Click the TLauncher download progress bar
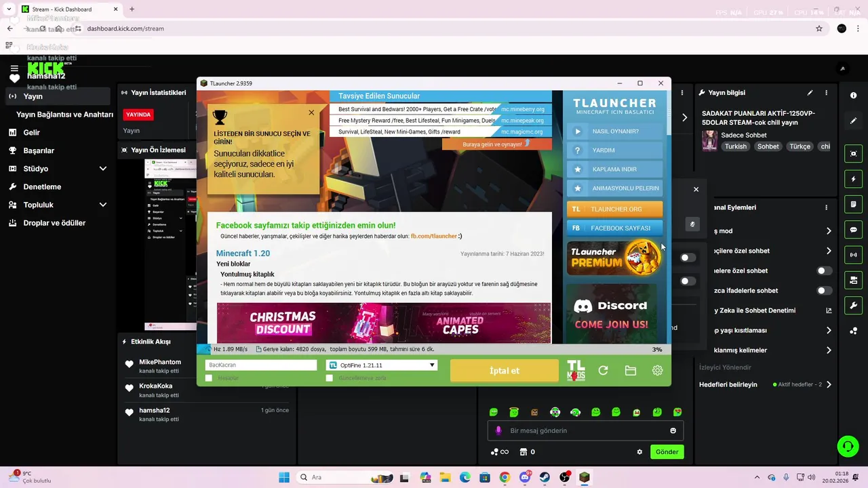 click(433, 349)
